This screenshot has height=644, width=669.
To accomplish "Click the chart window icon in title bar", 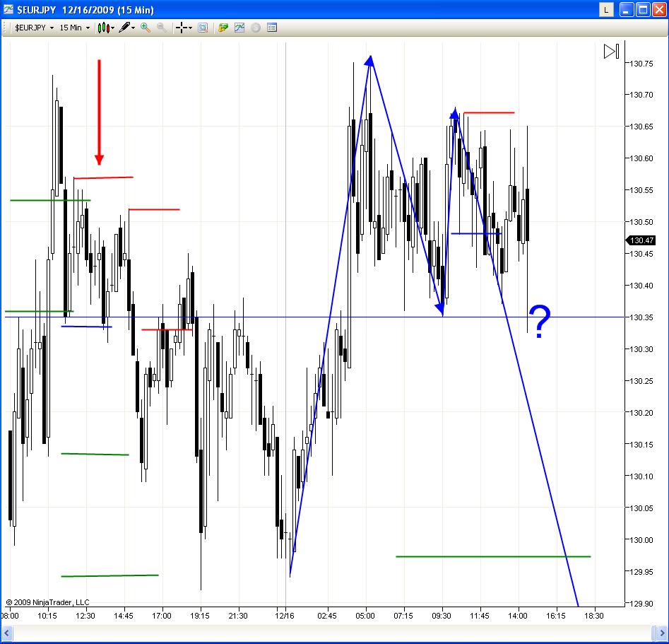I will tap(8, 9).
